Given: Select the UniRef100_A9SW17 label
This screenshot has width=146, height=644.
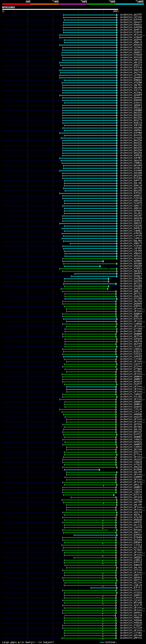Looking at the screenshot, I should (x=131, y=276).
